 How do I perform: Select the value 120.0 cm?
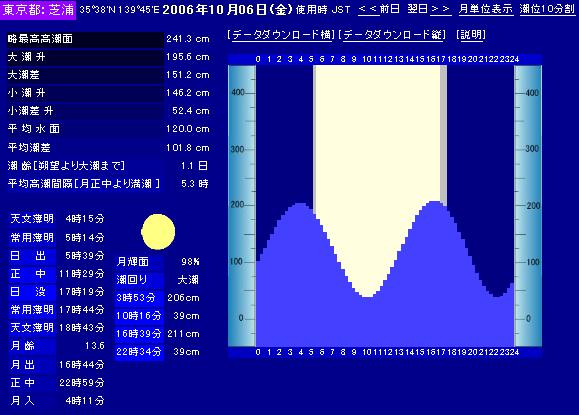point(188,129)
